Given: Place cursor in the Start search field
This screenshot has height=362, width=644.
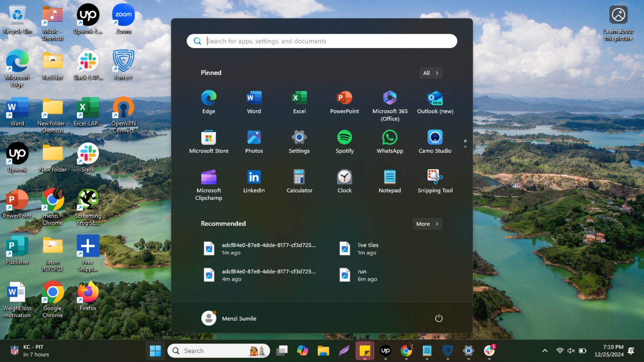Looking at the screenshot, I should coord(321,41).
